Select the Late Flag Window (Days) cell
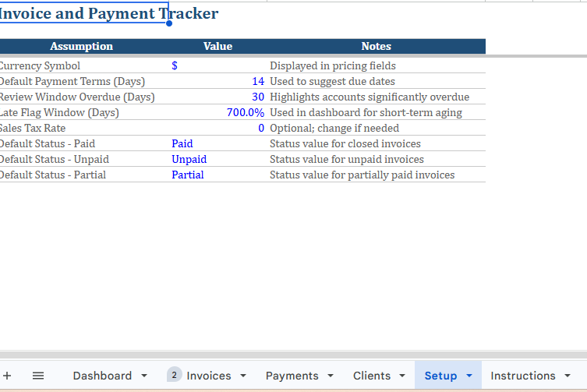This screenshot has height=392, width=587. pos(84,112)
